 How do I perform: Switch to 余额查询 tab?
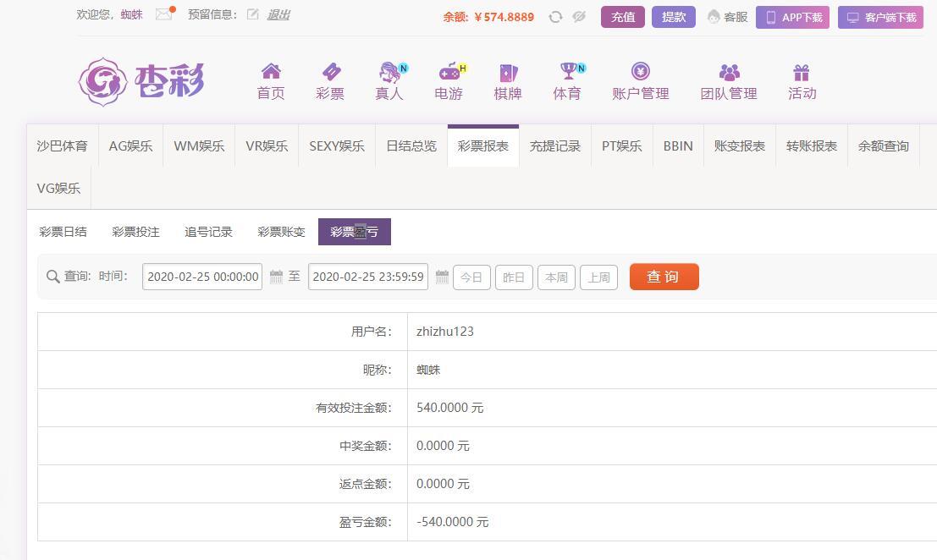pyautogui.click(x=883, y=145)
